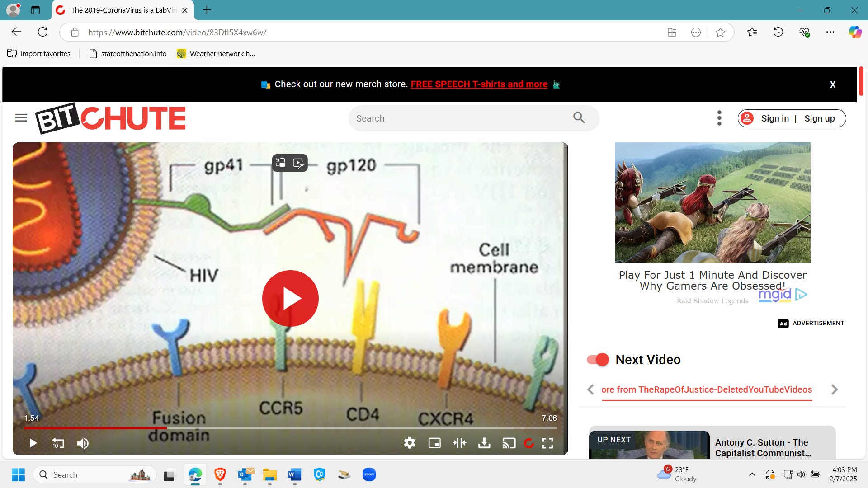Click the small play icon in player controls
This screenshot has width=868, height=488.
[x=33, y=443]
